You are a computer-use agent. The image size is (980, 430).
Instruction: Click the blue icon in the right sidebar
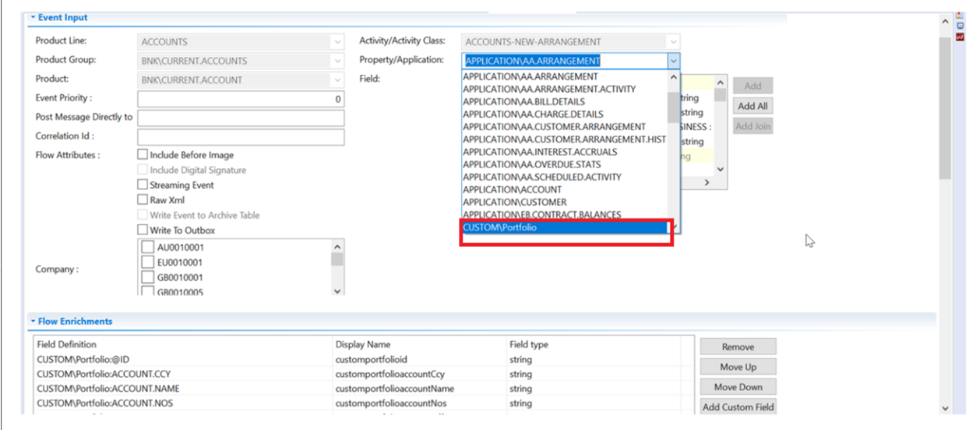[960, 25]
